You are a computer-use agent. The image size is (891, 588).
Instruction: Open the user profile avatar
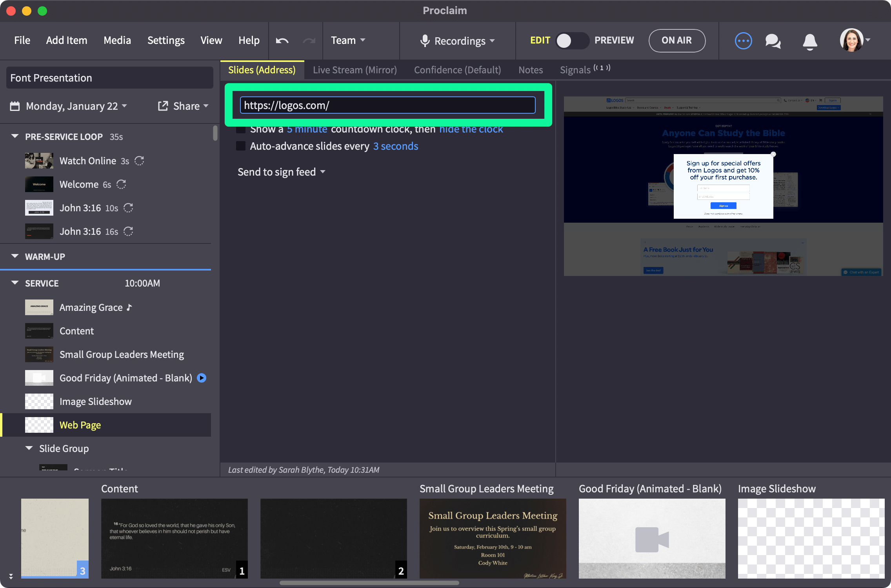[851, 40]
